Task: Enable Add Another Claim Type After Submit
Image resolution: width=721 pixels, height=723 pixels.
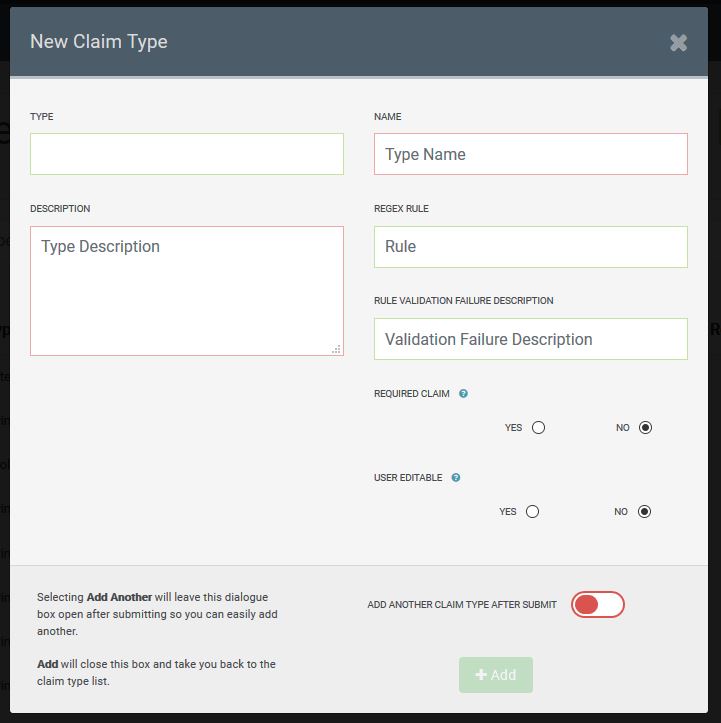Action: pyautogui.click(x=597, y=604)
